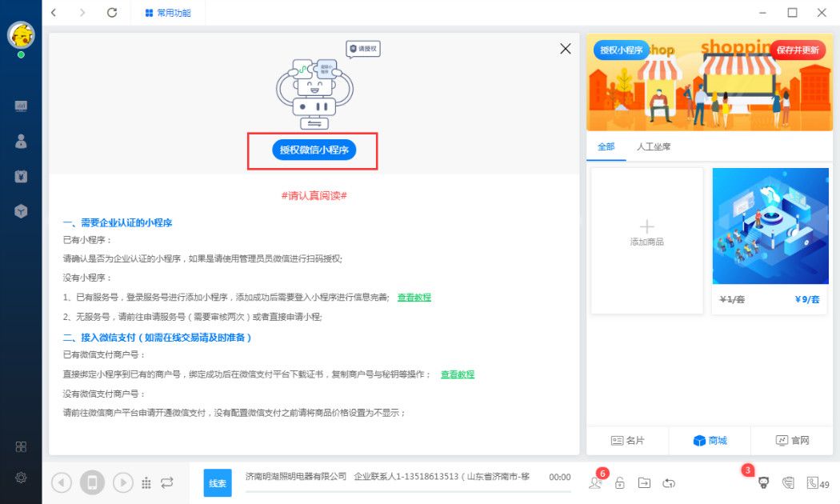840x504 pixels.
Task: Click the shopping banner image
Action: (x=710, y=83)
